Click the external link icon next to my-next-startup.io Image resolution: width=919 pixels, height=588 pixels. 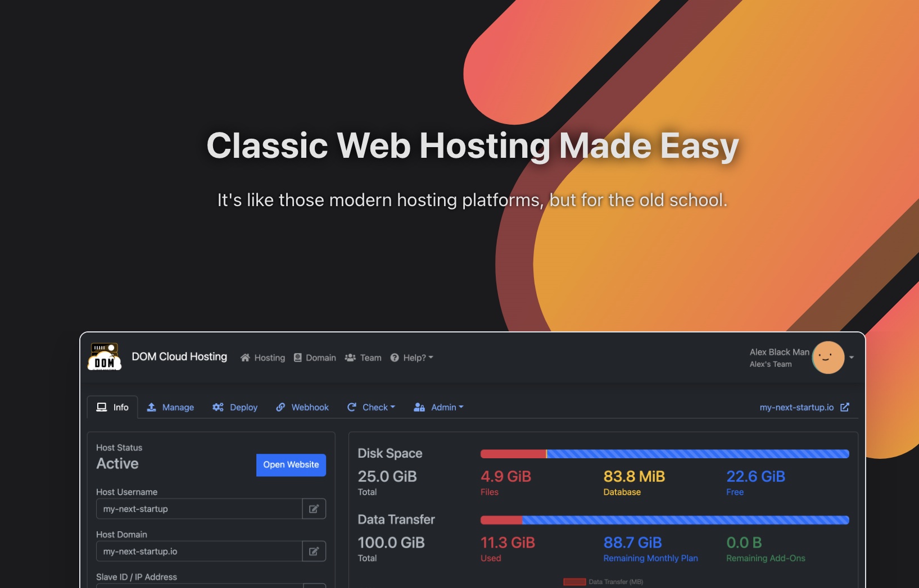(x=844, y=407)
